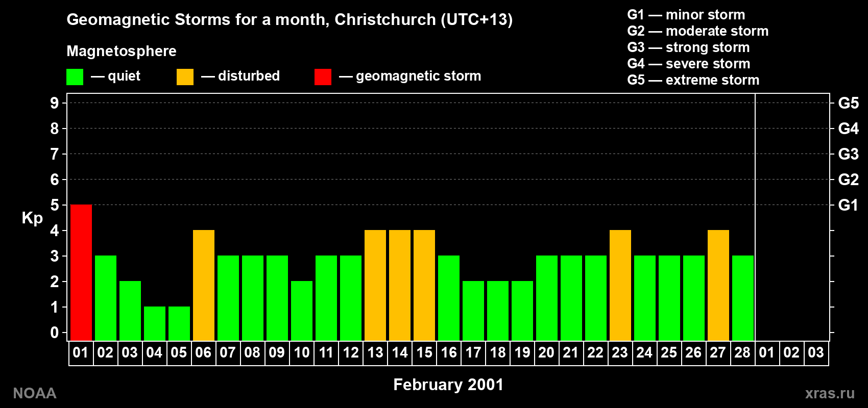
Task: Click the G1 label on the right axis
Action: point(849,205)
